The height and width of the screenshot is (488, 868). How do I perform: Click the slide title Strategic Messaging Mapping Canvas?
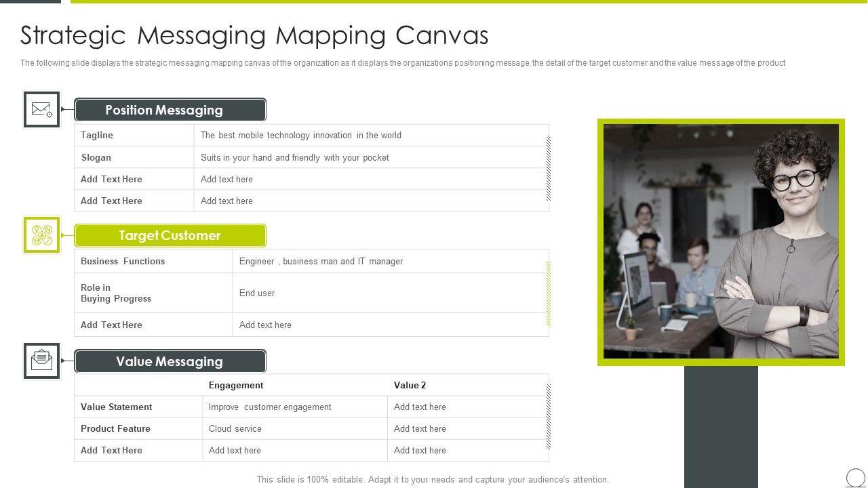[x=254, y=35]
